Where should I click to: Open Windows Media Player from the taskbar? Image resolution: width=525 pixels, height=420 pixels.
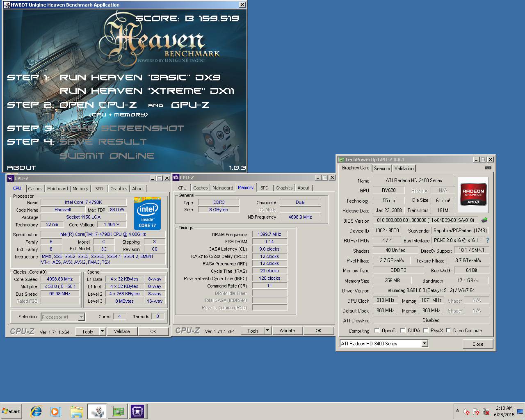click(x=56, y=411)
